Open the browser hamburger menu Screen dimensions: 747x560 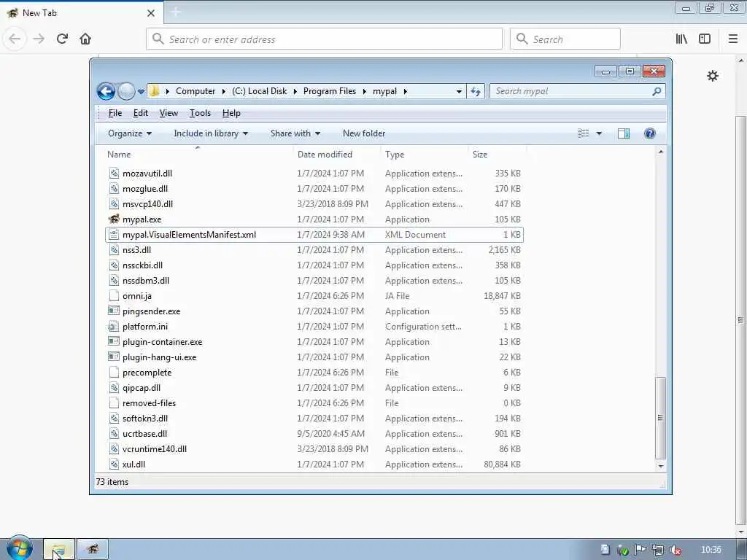click(733, 39)
